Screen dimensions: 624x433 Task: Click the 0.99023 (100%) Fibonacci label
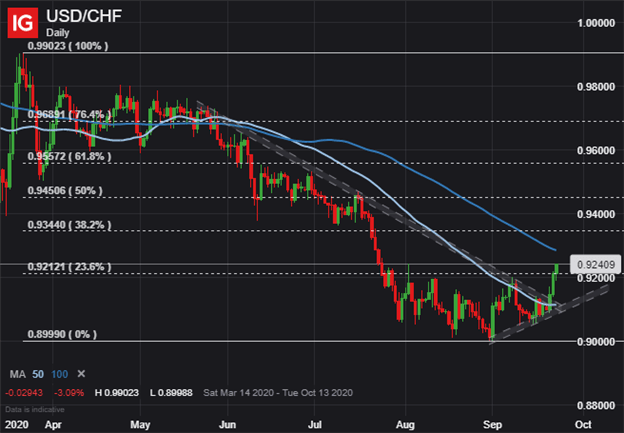coord(68,46)
